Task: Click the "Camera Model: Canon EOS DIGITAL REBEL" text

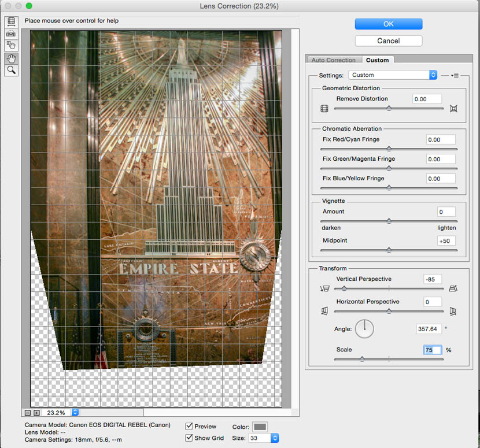Action: (97, 425)
